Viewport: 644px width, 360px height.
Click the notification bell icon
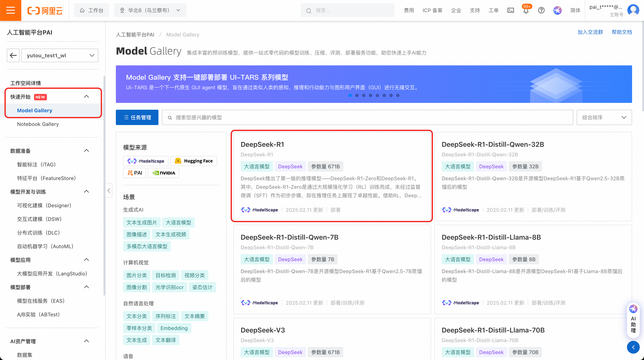coord(526,11)
